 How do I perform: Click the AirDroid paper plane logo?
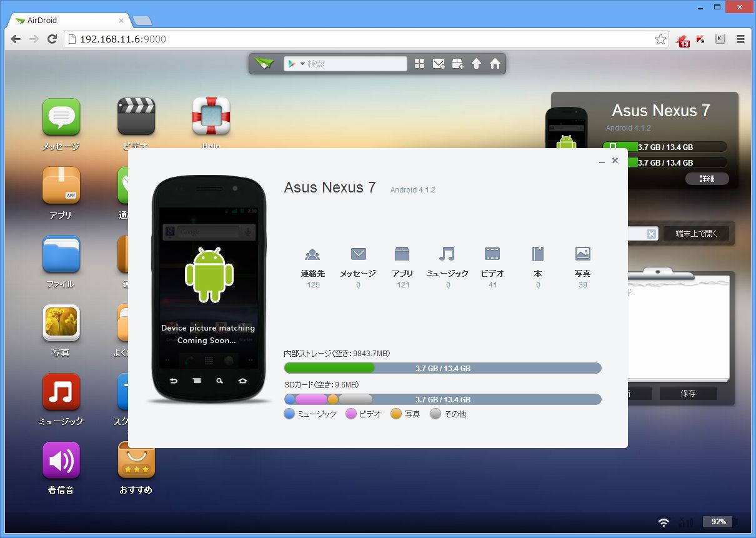264,64
